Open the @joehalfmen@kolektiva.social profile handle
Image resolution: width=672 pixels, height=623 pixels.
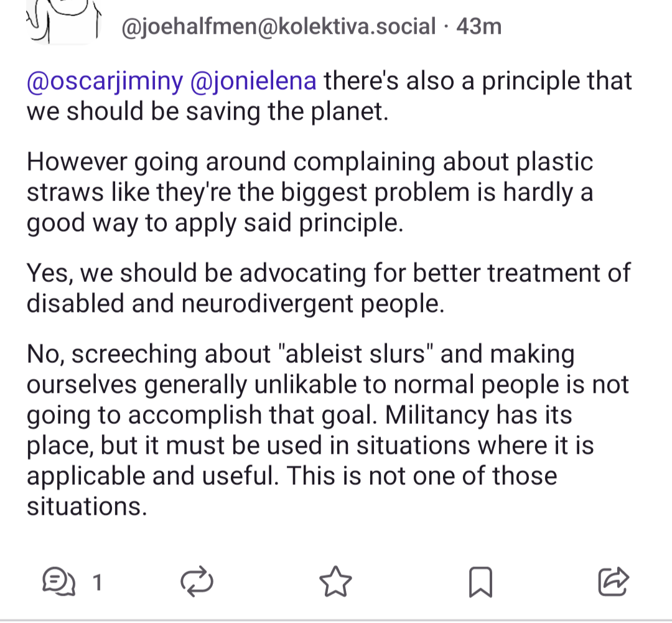pos(279,26)
